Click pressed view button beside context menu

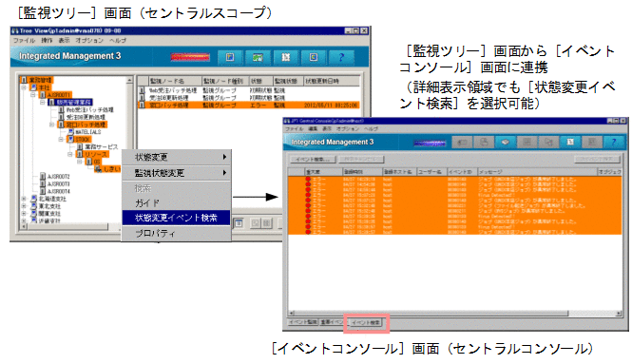click(239, 223)
